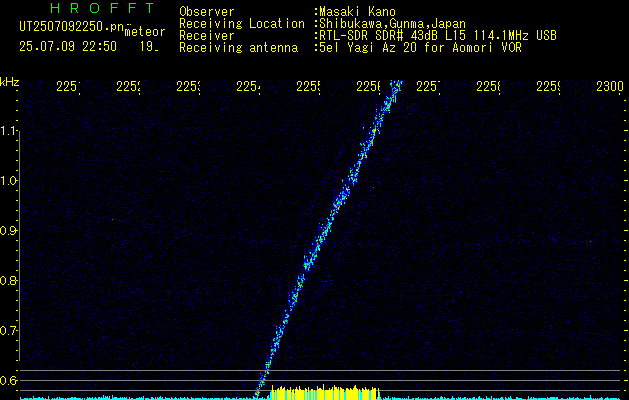Viewport: 629px width, 400px height.
Task: Click the 2254 time axis label
Action: click(x=249, y=86)
